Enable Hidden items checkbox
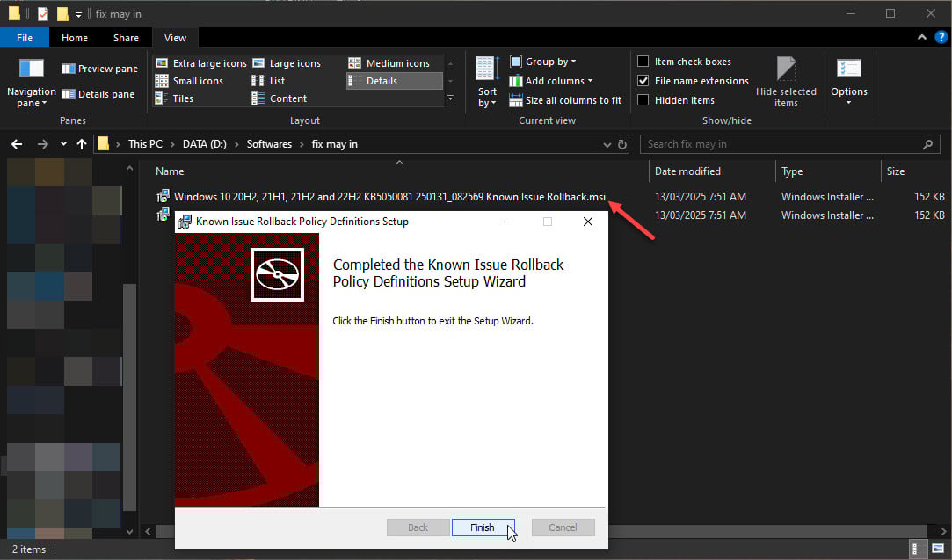Viewport: 952px width, 560px height. (676, 100)
